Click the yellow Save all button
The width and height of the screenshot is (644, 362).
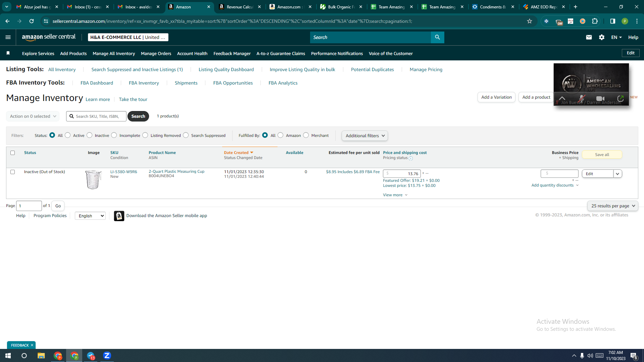602,155
